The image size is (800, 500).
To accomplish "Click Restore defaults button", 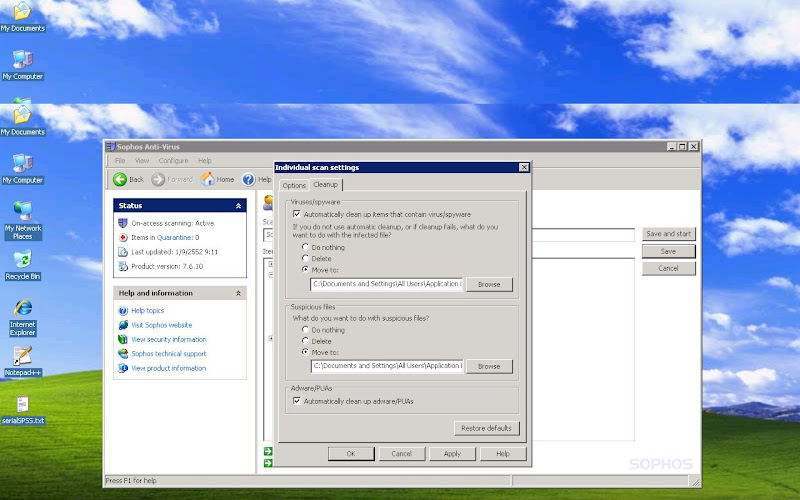I will pyautogui.click(x=486, y=428).
